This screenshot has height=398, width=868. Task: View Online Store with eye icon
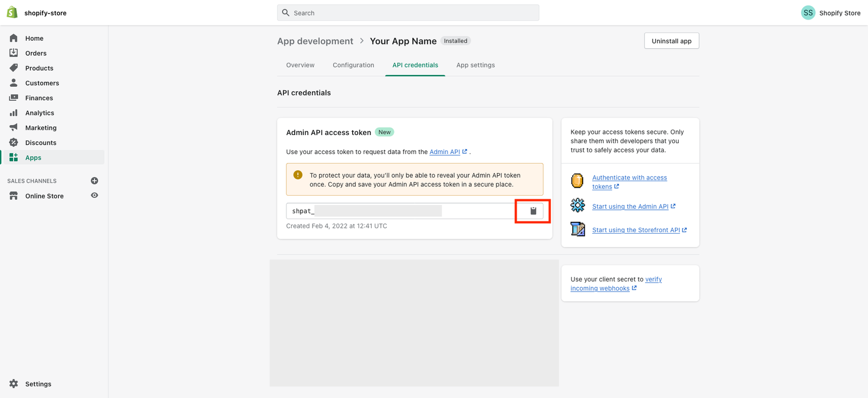click(94, 196)
